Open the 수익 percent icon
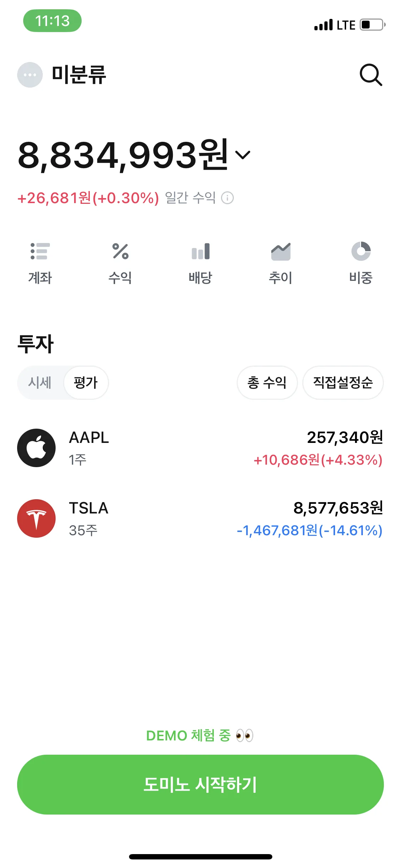The height and width of the screenshot is (868, 401). (120, 251)
